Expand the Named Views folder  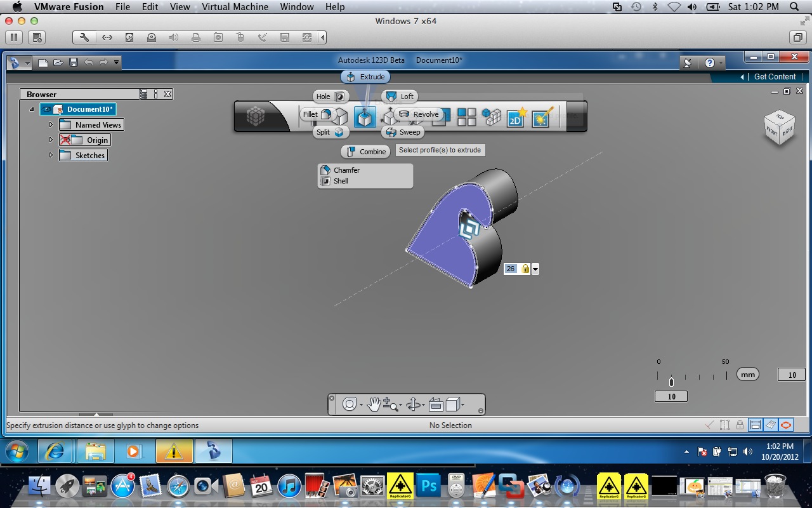(51, 124)
